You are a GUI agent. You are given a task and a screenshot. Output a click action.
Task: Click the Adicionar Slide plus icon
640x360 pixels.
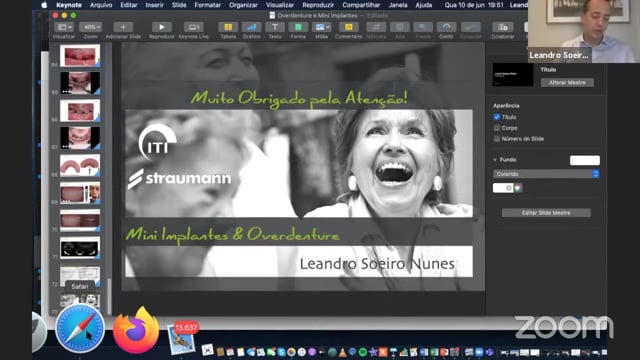(x=123, y=27)
